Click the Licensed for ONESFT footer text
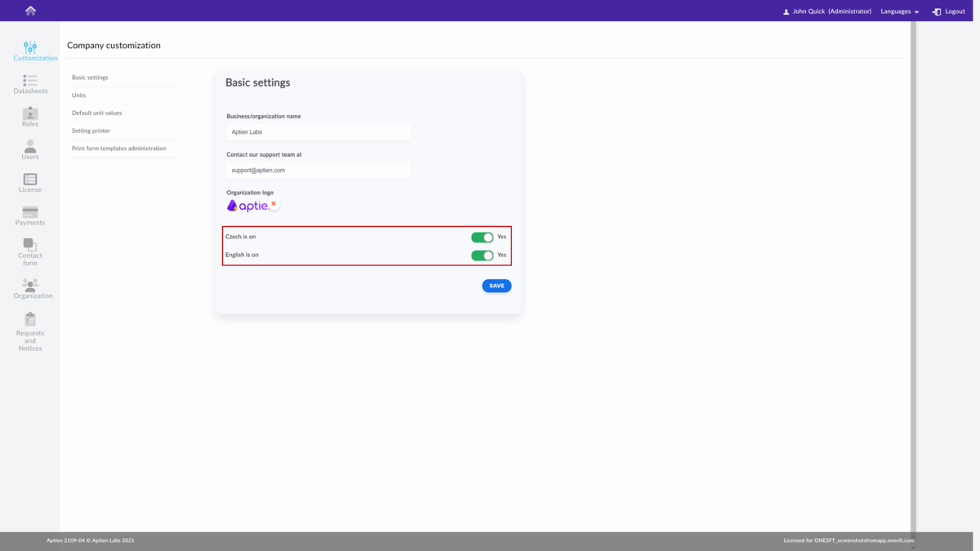The image size is (980, 551). pyautogui.click(x=849, y=540)
